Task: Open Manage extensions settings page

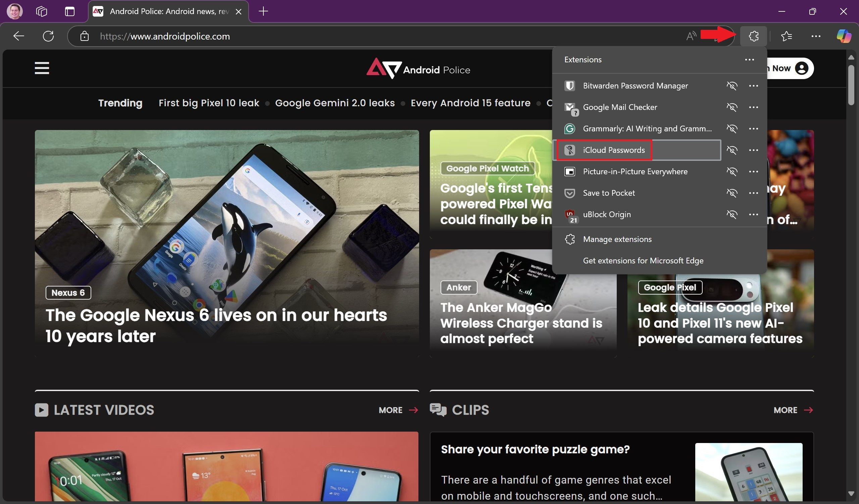Action: point(617,239)
